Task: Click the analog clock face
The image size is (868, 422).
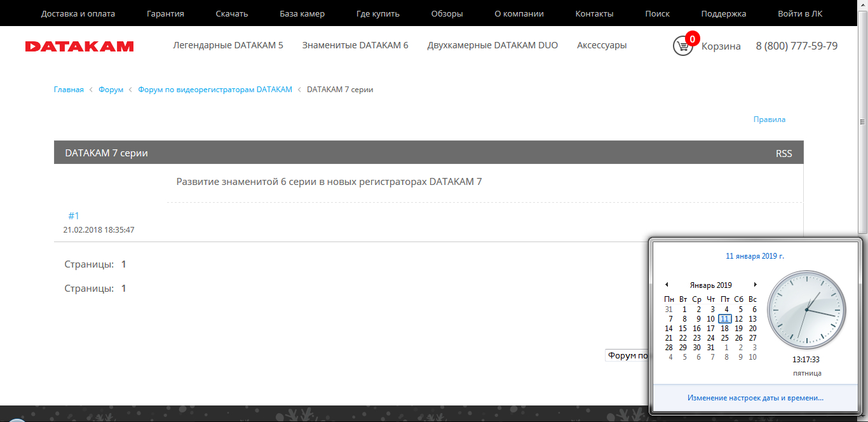Action: 806,310
